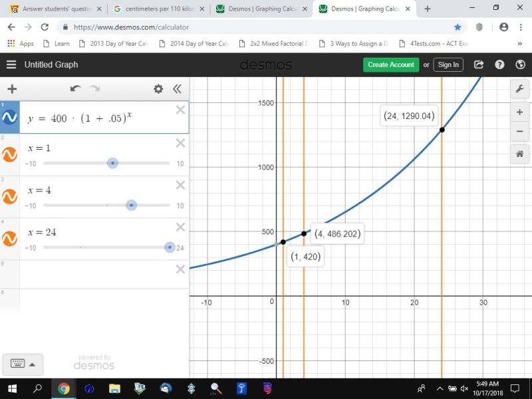
Task: Open graph settings wrench
Action: (x=519, y=89)
